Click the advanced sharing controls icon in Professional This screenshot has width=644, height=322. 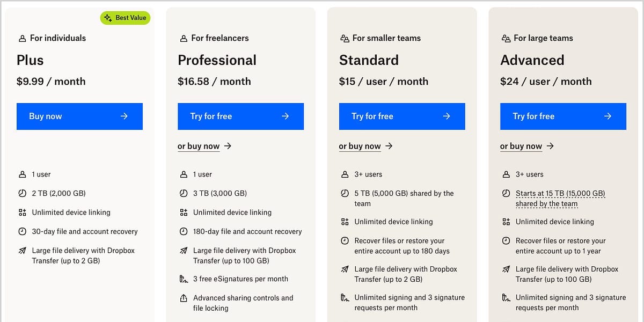[184, 298]
